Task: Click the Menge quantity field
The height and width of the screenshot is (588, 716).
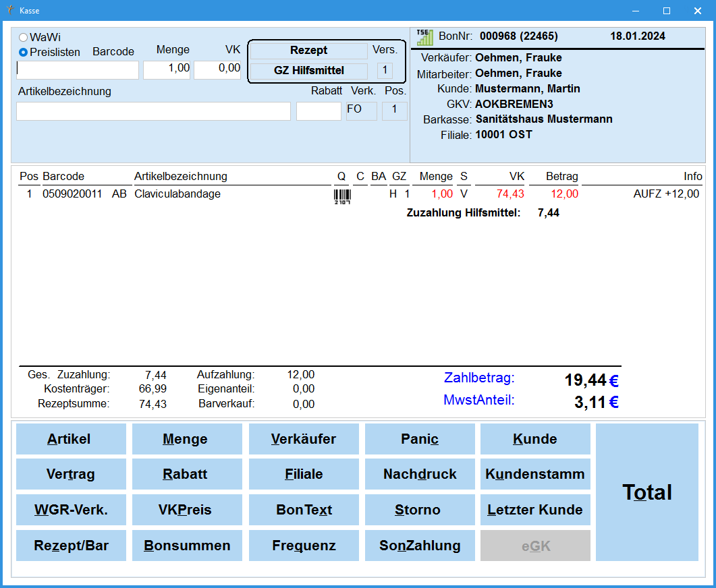Action: (166, 70)
